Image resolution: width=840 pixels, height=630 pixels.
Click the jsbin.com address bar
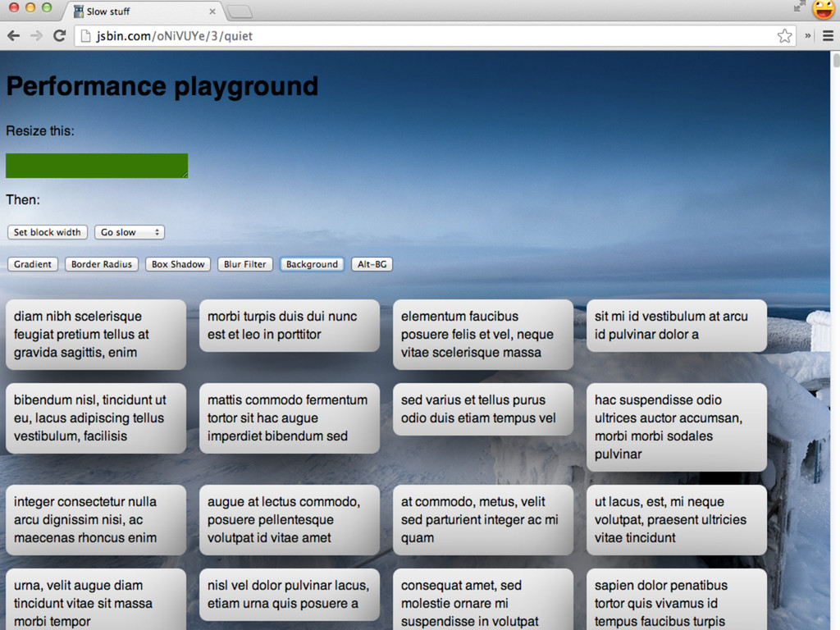[x=427, y=35]
